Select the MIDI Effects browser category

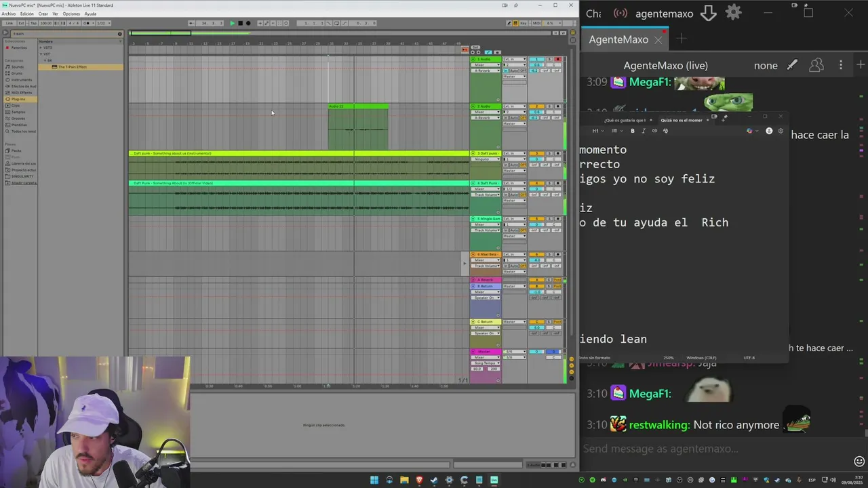[22, 93]
